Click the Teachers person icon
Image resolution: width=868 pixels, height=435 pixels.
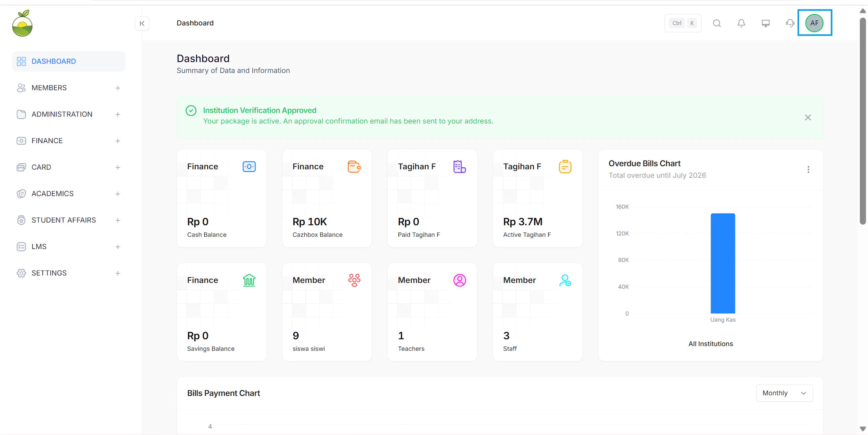point(460,280)
